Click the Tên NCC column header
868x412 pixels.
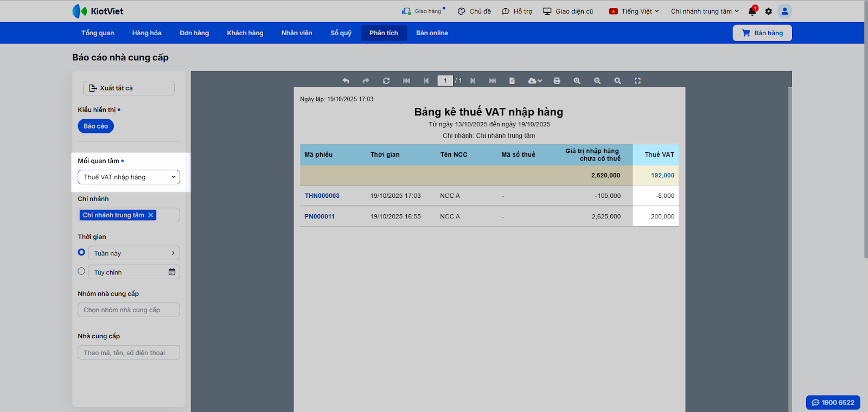(x=454, y=154)
